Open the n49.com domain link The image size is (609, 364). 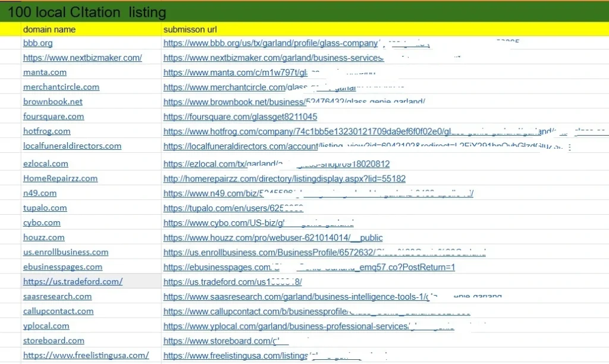39,193
